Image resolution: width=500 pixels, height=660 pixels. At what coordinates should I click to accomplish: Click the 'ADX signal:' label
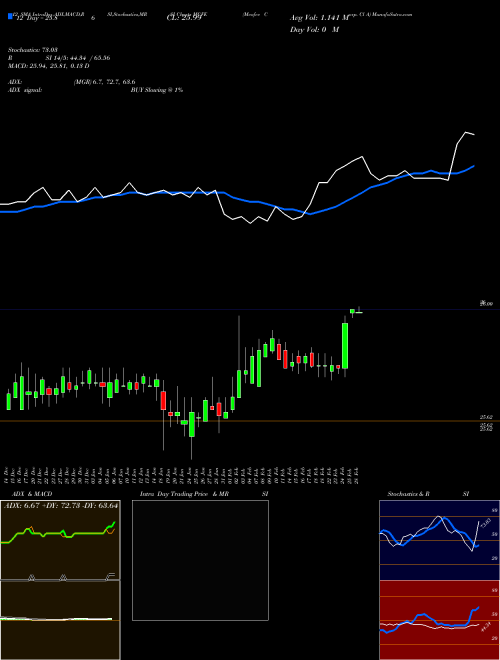(x=25, y=90)
